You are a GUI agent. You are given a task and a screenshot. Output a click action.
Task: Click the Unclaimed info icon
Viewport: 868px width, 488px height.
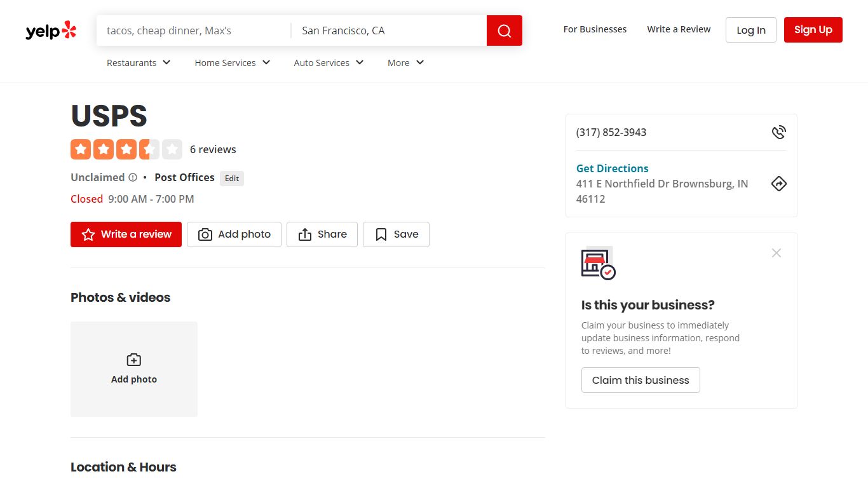[133, 177]
